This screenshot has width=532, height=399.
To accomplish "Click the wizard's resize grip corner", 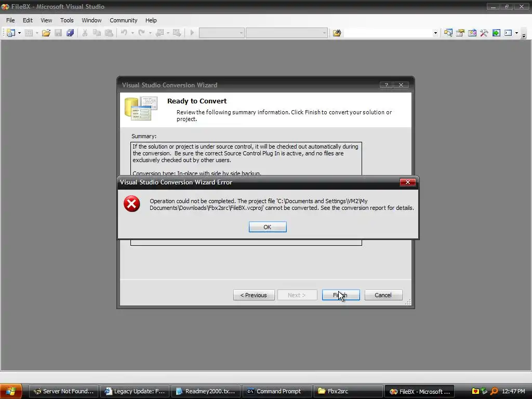I will tap(408, 302).
